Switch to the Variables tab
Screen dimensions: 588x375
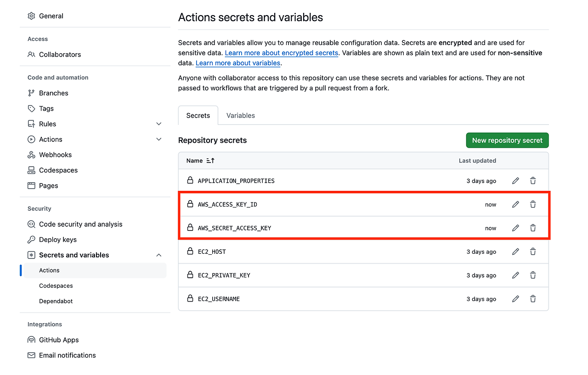(241, 115)
